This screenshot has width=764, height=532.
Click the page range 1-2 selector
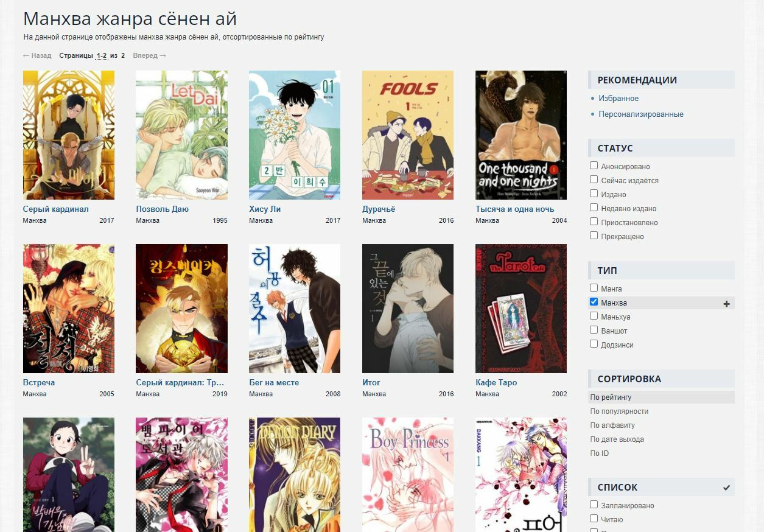(102, 55)
